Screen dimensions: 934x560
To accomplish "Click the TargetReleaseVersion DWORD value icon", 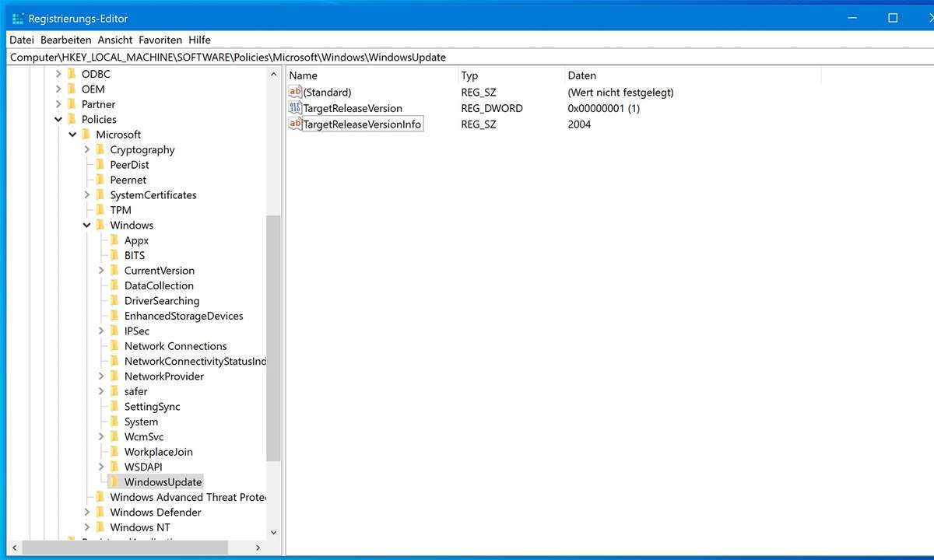I will (295, 108).
